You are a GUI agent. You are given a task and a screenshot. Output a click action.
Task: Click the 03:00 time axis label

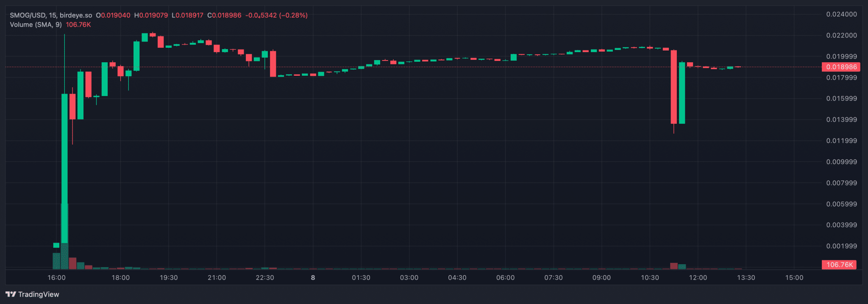(409, 278)
